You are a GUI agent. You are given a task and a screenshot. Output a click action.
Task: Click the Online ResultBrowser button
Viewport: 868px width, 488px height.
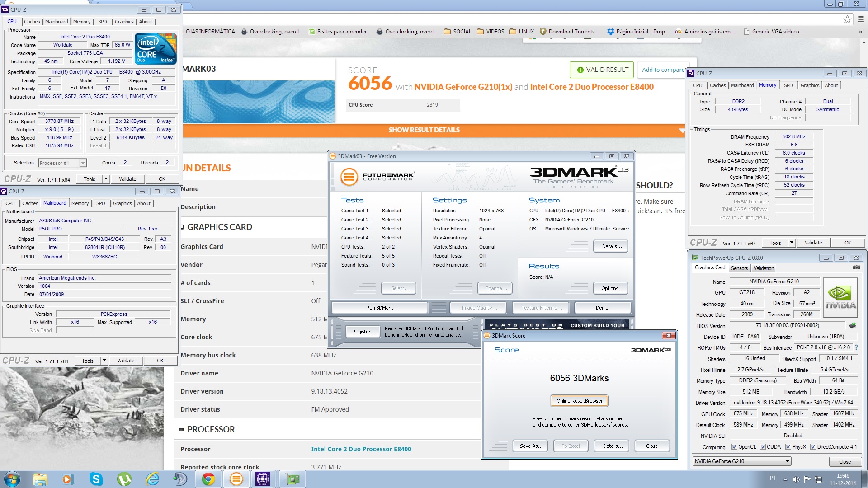(579, 401)
